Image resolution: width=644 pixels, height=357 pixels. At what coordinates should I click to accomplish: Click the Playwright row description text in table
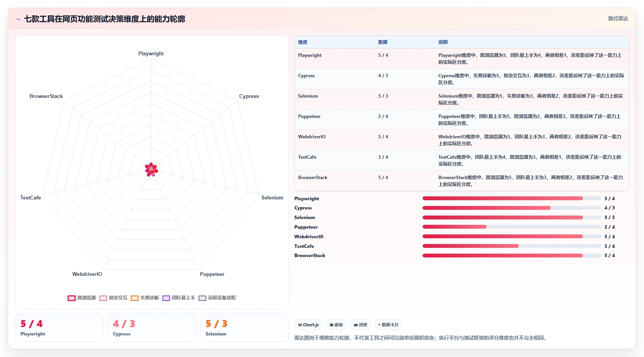tap(530, 59)
